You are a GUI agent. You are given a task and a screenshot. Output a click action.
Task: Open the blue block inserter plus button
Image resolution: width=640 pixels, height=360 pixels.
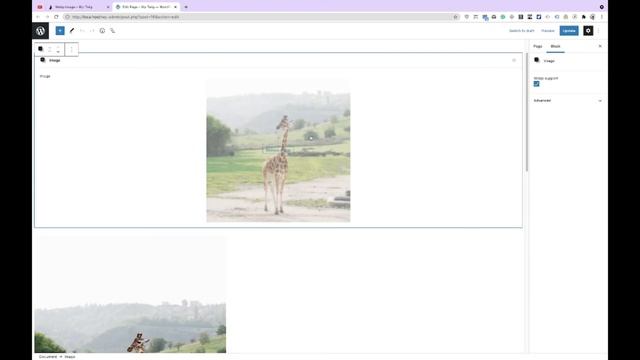pyautogui.click(x=60, y=31)
